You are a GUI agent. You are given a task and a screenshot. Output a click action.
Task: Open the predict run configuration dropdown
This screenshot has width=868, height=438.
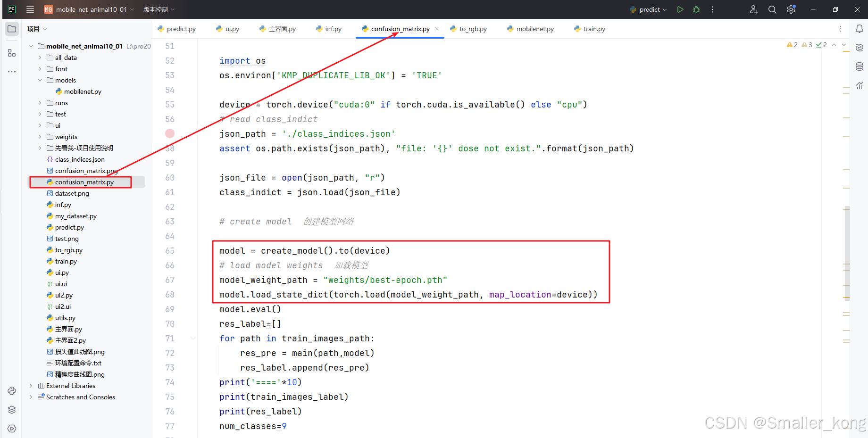point(649,9)
